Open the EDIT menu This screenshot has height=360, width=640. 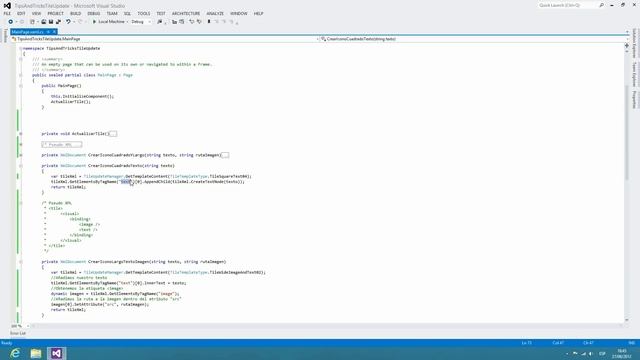[x=21, y=13]
